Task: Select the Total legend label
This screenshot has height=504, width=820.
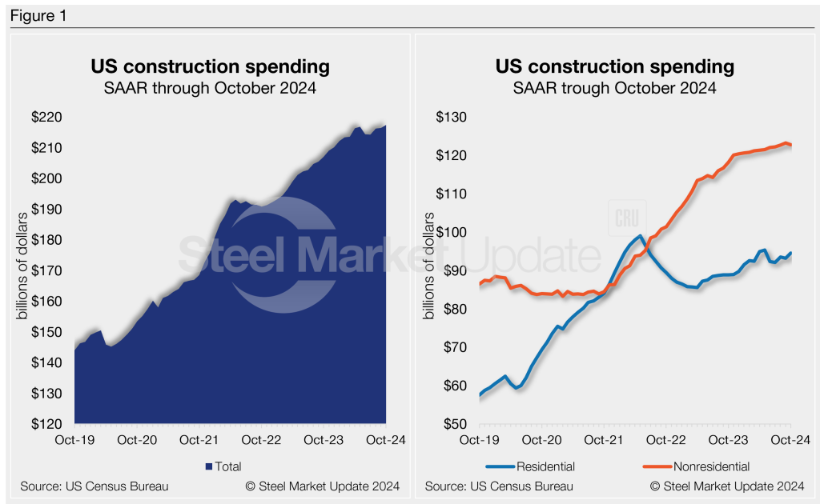Action: tap(227, 466)
